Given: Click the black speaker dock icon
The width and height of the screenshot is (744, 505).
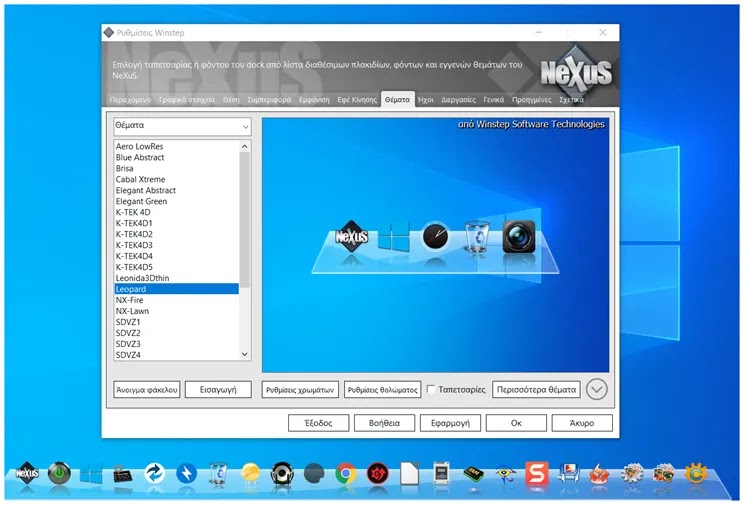Looking at the screenshot, I should [282, 473].
